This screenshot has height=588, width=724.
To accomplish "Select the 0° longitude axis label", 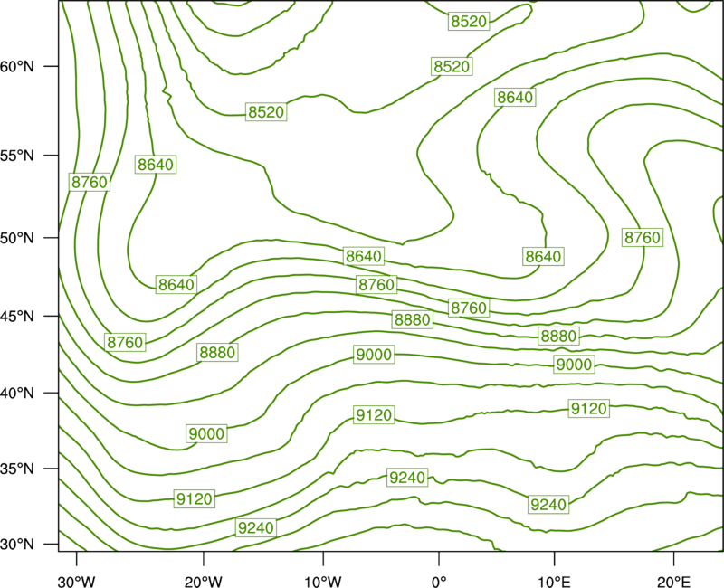I will pyautogui.click(x=439, y=582).
